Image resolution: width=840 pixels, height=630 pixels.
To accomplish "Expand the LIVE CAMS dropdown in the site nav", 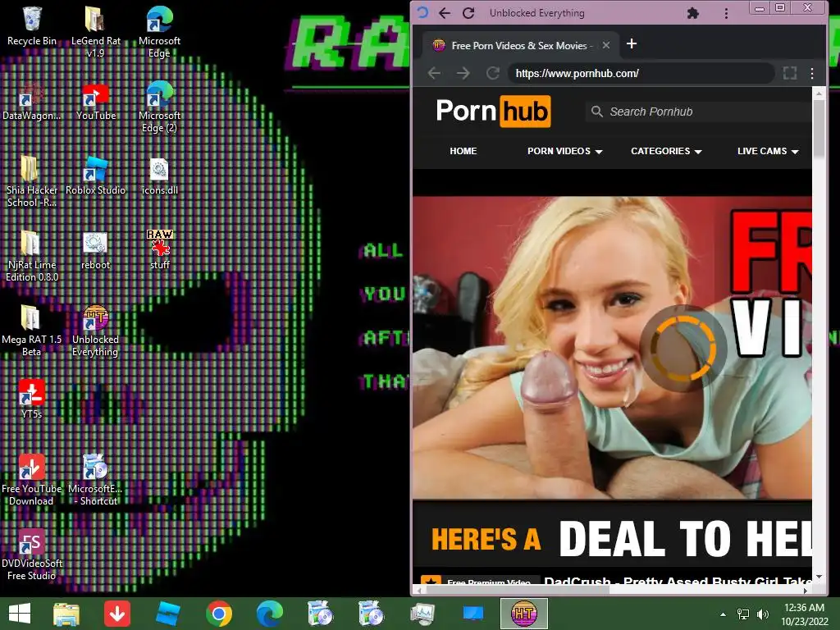I will tap(768, 151).
